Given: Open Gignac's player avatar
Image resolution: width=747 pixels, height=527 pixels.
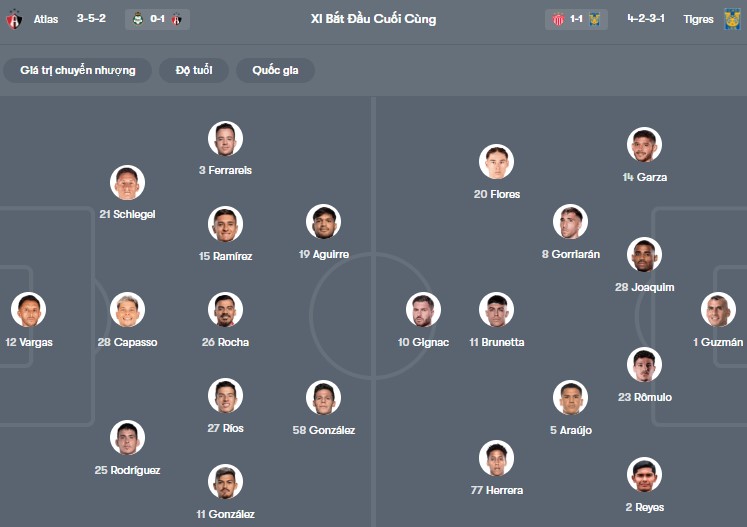Looking at the screenshot, I should click(423, 310).
